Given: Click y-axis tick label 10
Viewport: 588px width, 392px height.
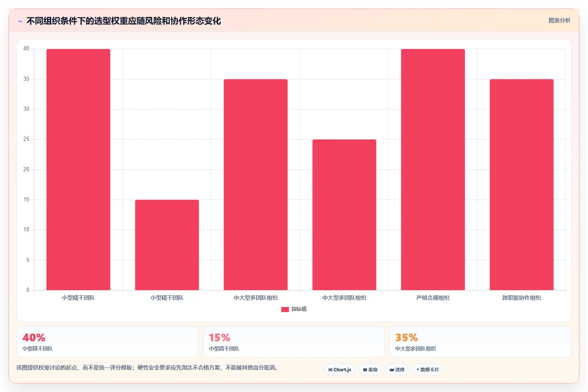Looking at the screenshot, I should point(26,230).
